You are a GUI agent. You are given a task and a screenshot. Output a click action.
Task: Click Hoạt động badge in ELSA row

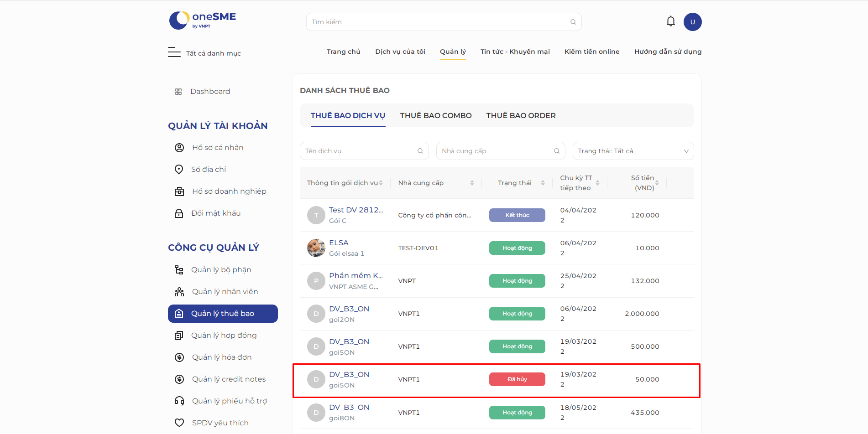click(517, 248)
